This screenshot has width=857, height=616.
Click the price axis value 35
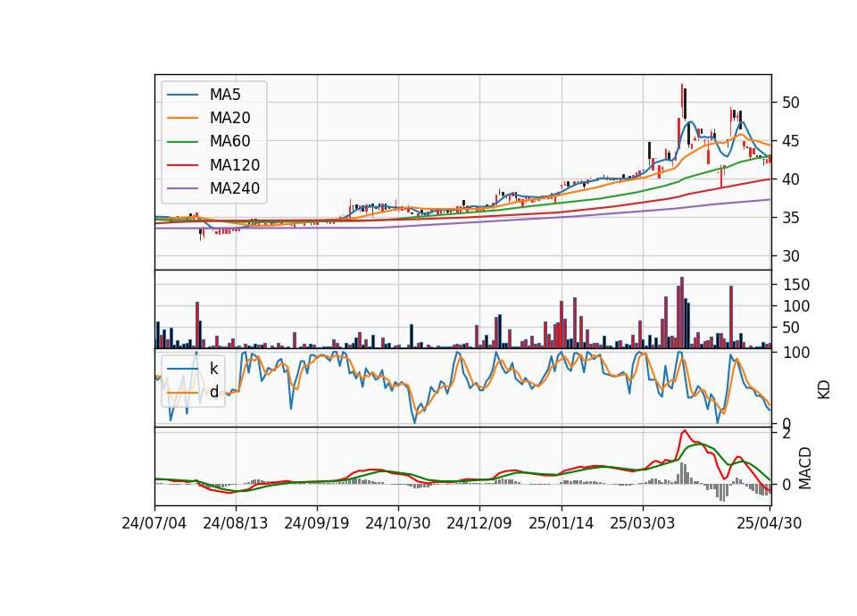pos(790,218)
